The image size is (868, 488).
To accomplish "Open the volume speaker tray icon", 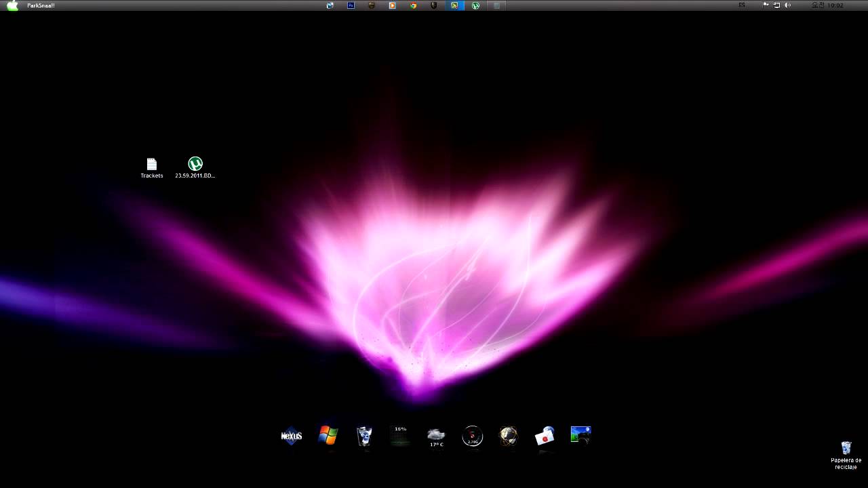I will coord(788,5).
